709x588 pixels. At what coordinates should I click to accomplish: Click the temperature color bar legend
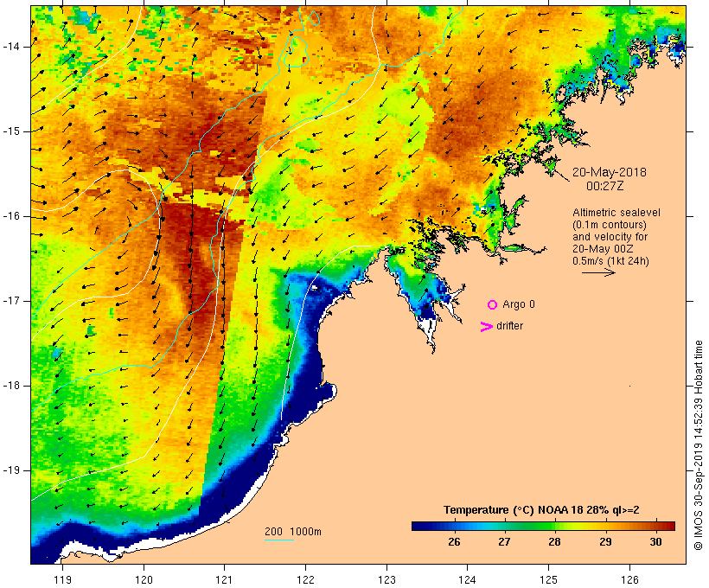click(x=543, y=526)
